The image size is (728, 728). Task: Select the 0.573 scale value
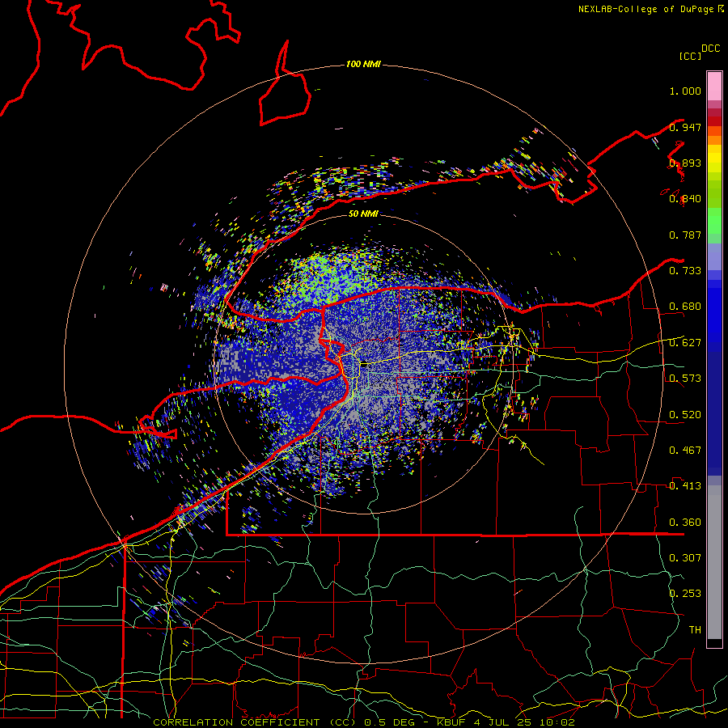[685, 379]
